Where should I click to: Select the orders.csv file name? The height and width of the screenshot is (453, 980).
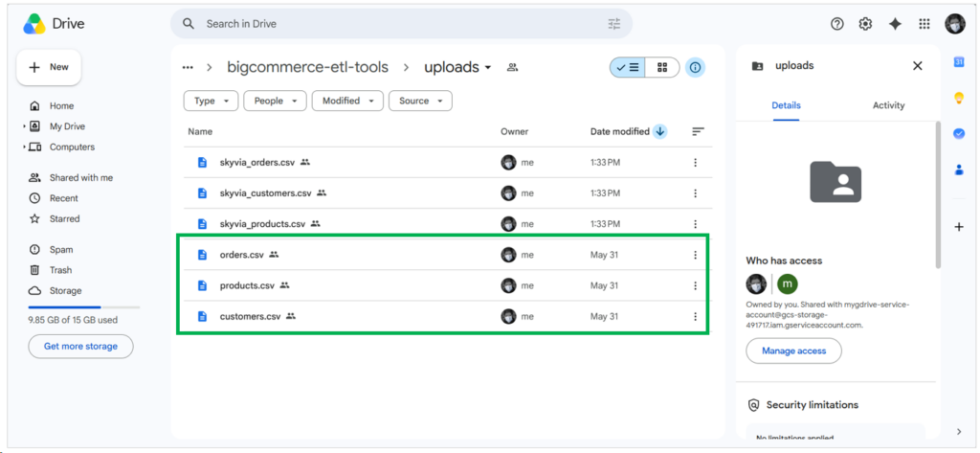(242, 255)
